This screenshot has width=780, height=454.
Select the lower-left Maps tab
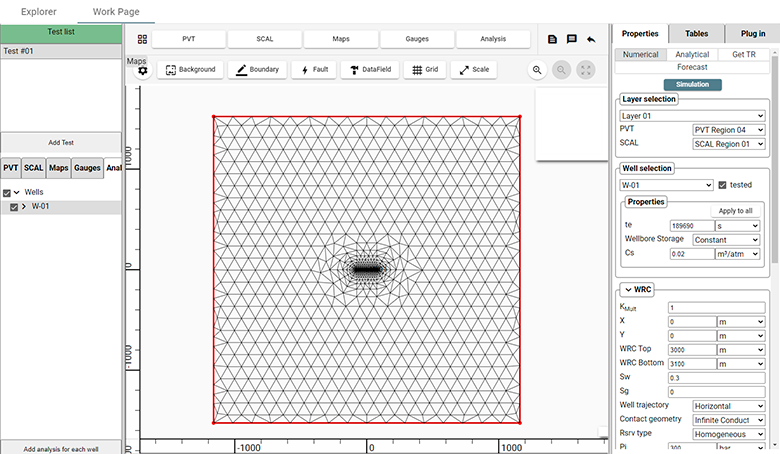58,168
